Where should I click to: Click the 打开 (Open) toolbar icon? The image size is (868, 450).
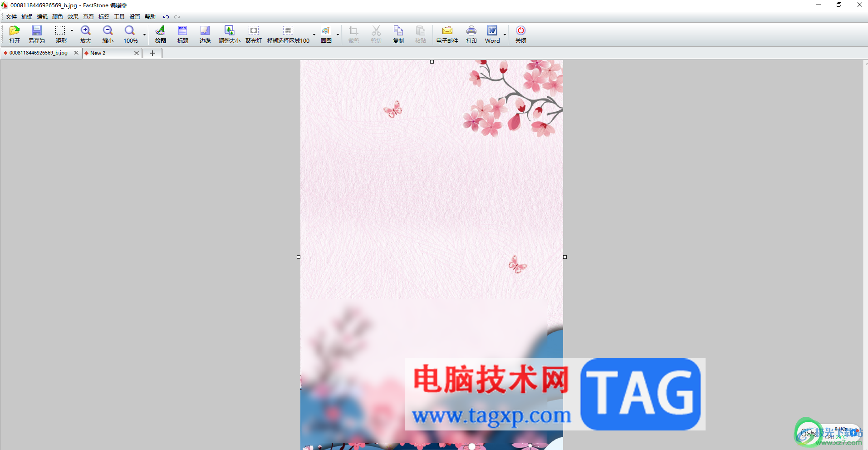[x=15, y=35]
